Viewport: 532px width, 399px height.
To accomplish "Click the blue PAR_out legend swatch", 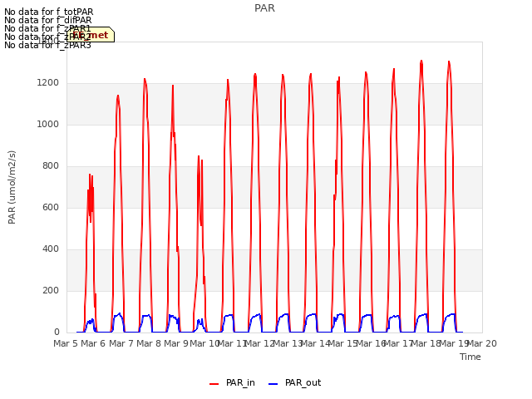I will point(273,384).
